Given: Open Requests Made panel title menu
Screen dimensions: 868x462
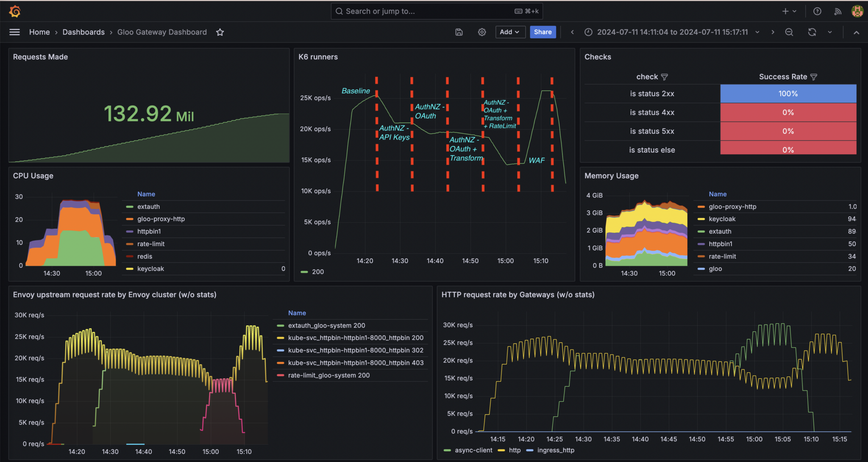Looking at the screenshot, I should 40,57.
